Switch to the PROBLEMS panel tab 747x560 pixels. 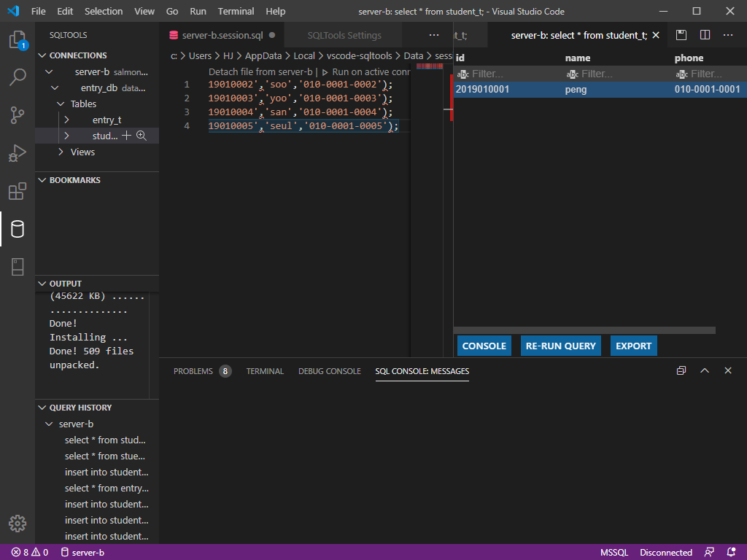coord(202,371)
